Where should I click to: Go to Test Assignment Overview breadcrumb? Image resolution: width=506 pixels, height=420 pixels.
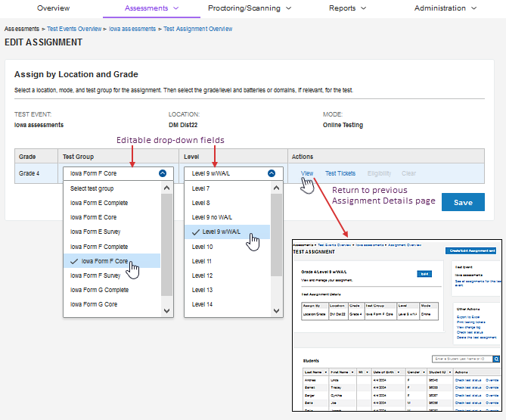point(198,29)
